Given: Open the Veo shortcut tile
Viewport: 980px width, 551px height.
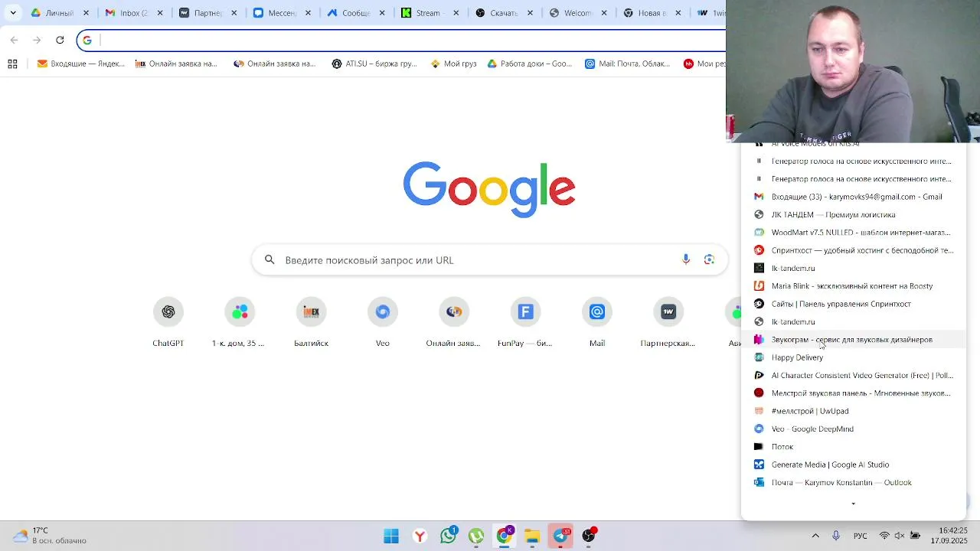Looking at the screenshot, I should click(383, 323).
